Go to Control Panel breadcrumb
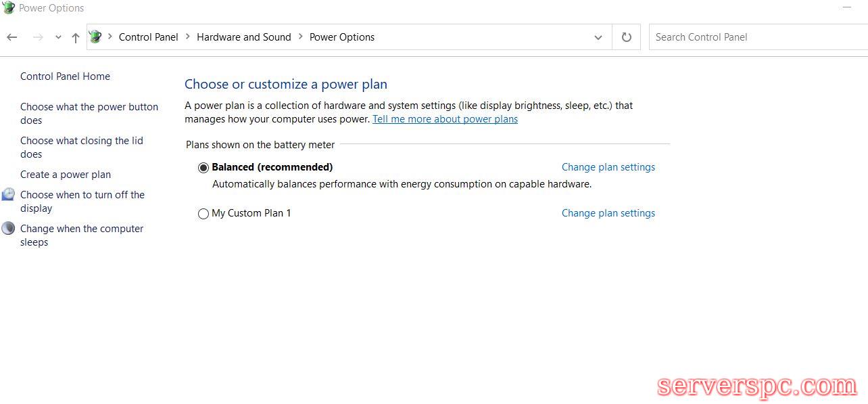Viewport: 868px width, 404px height. pyautogui.click(x=148, y=37)
